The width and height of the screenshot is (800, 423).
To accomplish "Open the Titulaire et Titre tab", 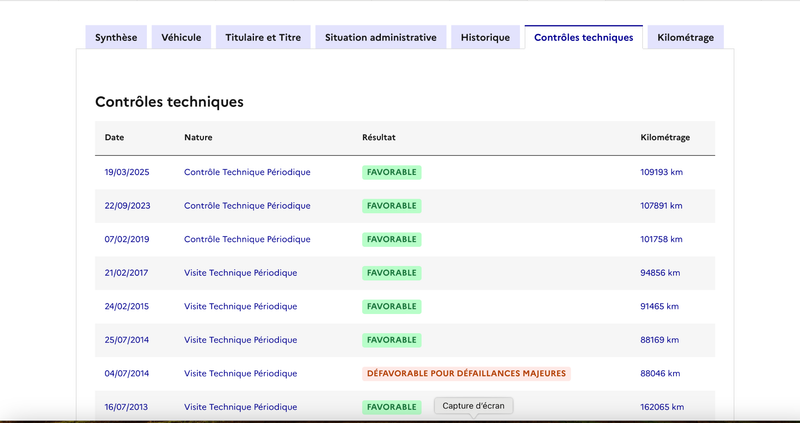I will point(263,37).
